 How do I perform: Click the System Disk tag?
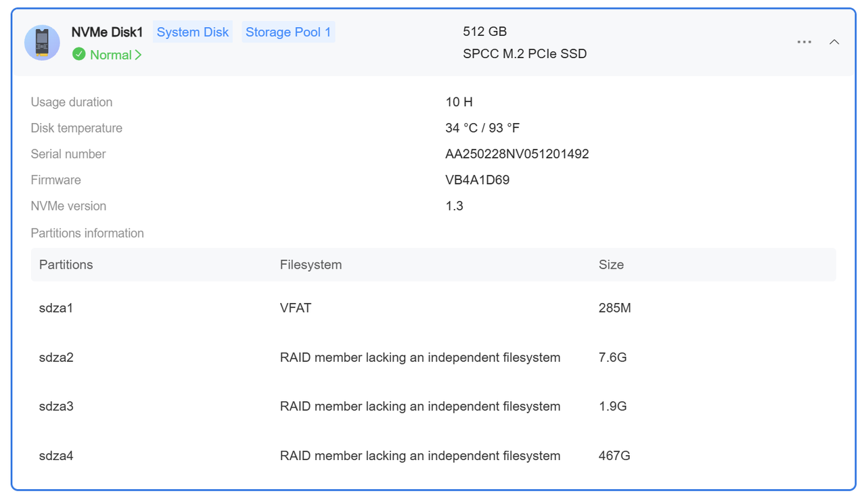[x=193, y=32]
